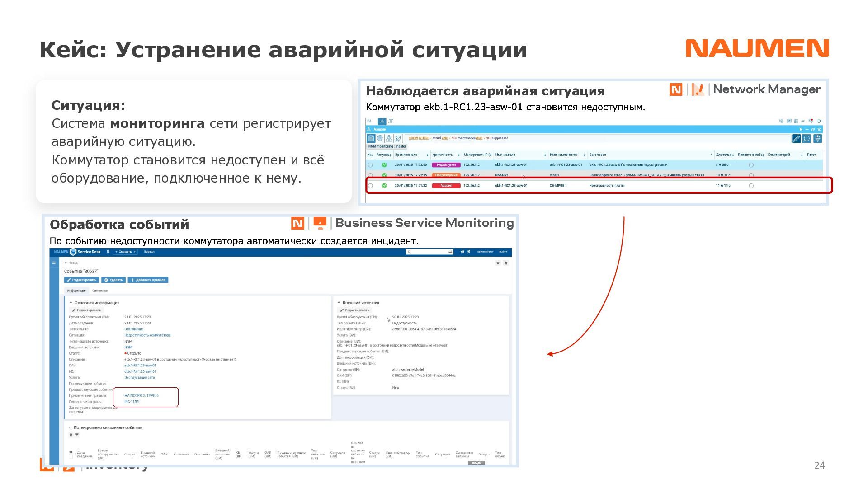The height and width of the screenshot is (488, 868).
Task: Collapse the 'Внешний источник' section
Action: coord(339,303)
